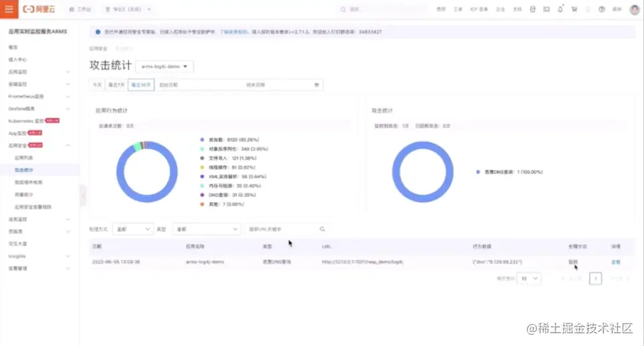Screen dimensions: 644x346
Task: Expand the Frontend Monitoring sidebar group
Action: pyautogui.click(x=39, y=85)
